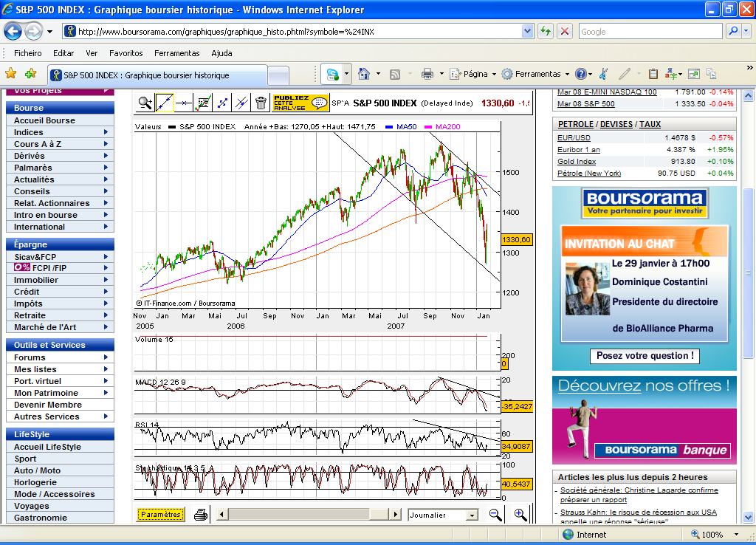
Task: Open the Favorites Center star icon
Action: click(x=10, y=73)
